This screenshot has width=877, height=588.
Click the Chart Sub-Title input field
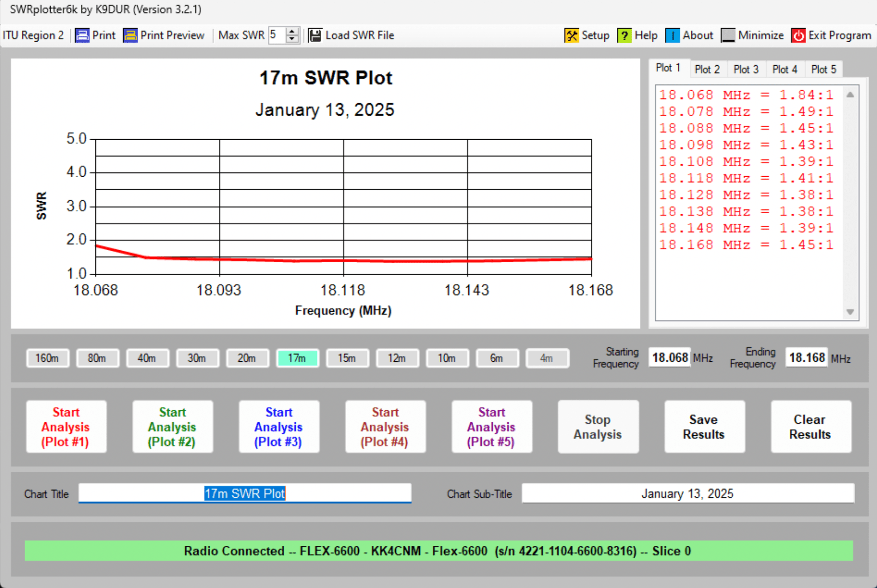coord(688,493)
